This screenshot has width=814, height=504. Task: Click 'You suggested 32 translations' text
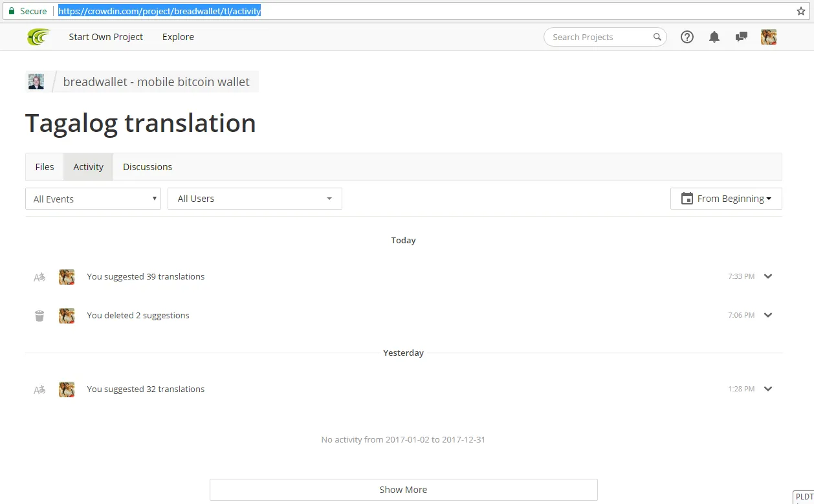tap(146, 389)
